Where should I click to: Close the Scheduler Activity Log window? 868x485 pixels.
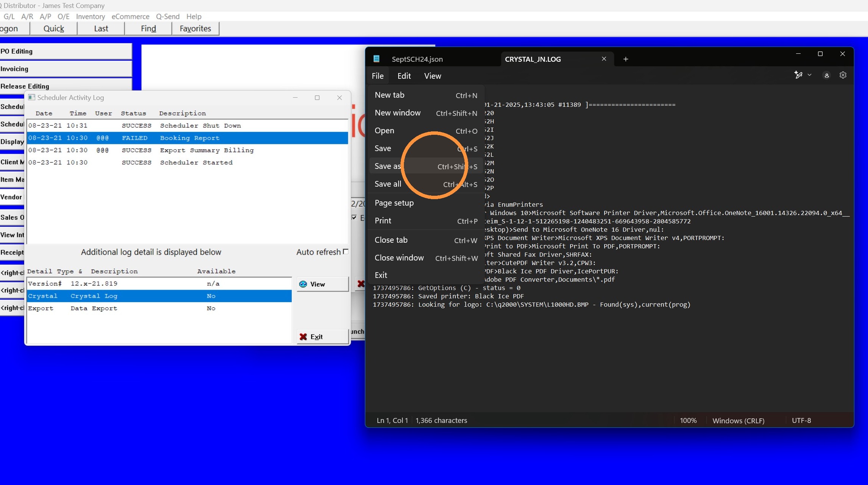point(340,97)
